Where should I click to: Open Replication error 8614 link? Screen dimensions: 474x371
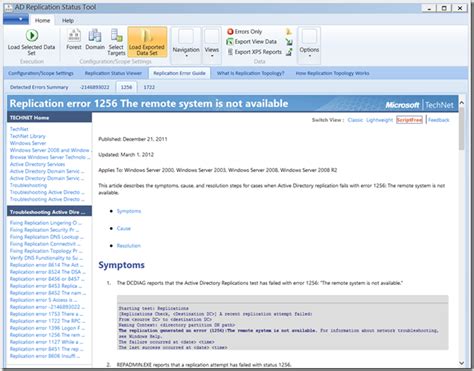tap(47, 265)
